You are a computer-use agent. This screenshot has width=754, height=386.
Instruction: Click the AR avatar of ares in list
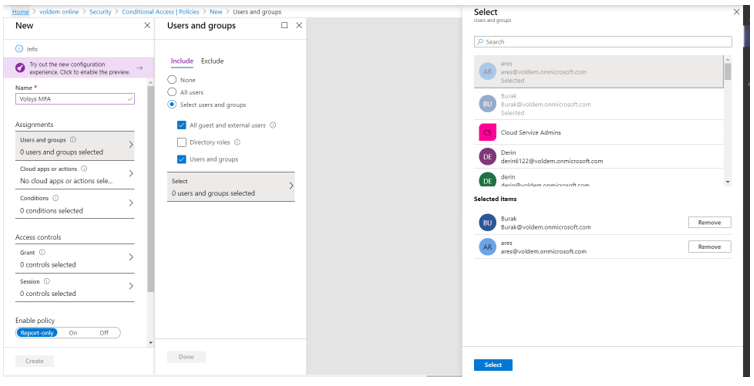click(488, 72)
